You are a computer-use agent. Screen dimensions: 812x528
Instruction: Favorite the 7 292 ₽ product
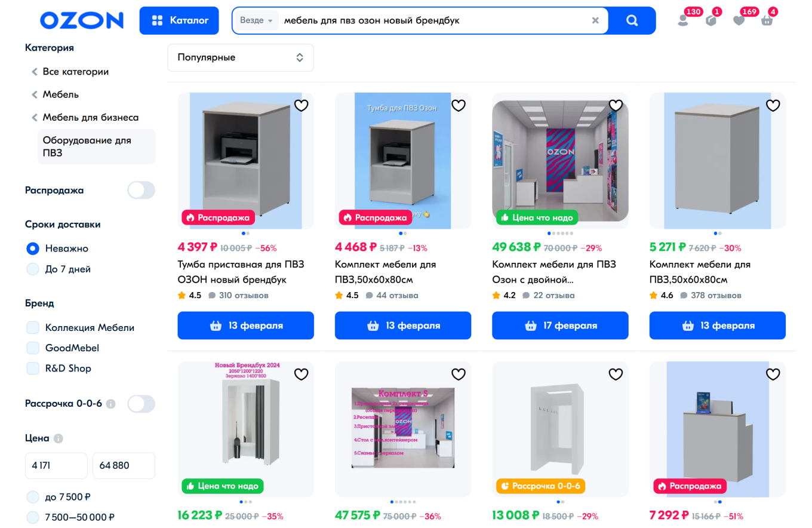tap(773, 374)
